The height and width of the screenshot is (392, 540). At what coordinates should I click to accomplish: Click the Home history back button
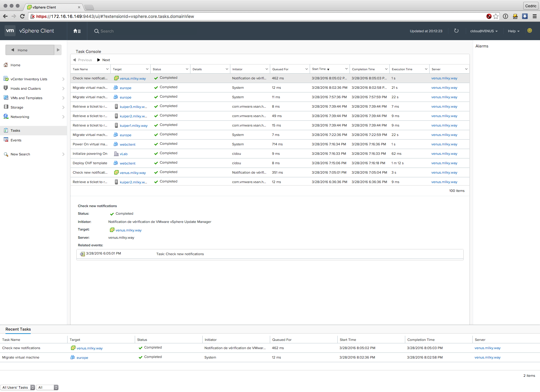(30, 50)
